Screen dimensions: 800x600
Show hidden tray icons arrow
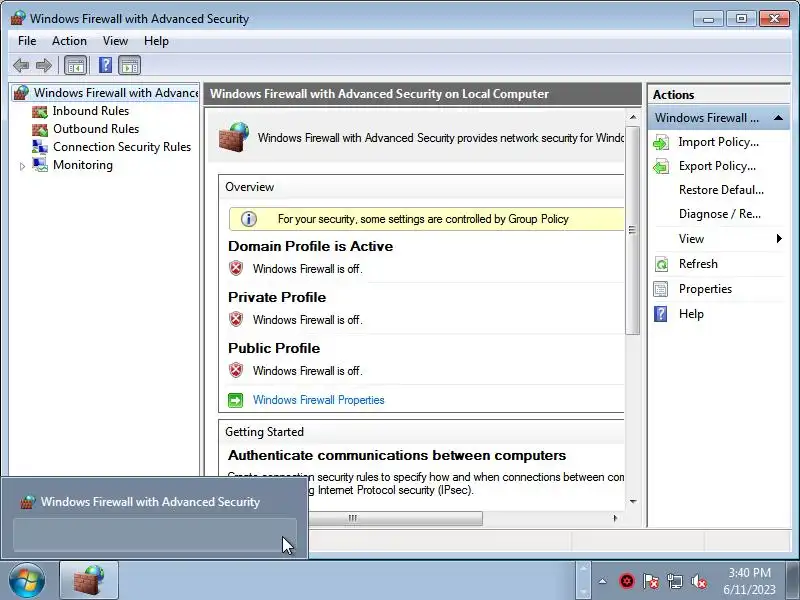[603, 581]
